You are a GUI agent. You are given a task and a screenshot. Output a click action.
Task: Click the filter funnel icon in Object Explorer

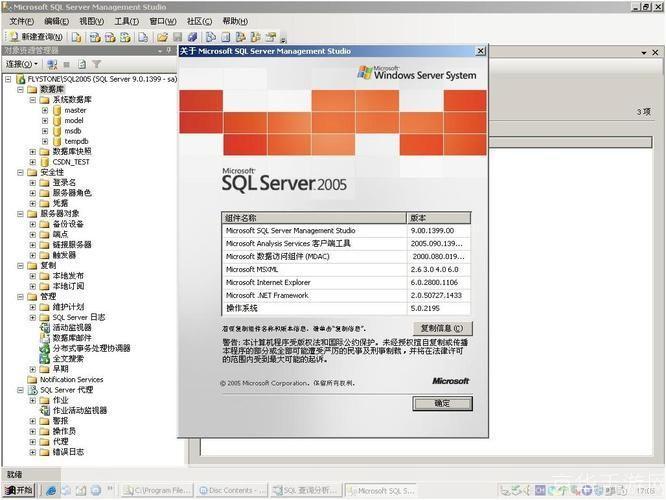(x=97, y=64)
